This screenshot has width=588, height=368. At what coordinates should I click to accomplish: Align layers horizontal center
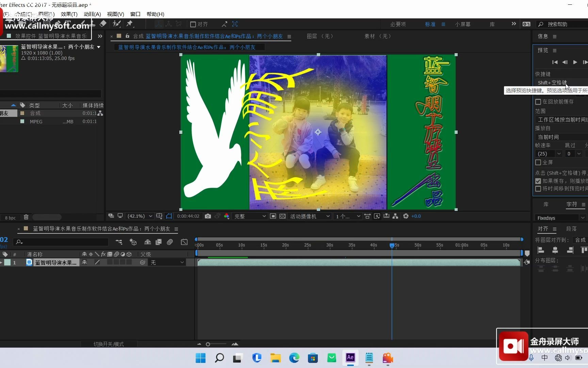555,250
